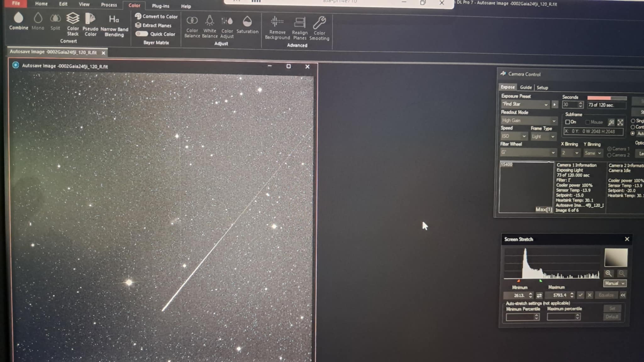Open the Realign Planes tool
This screenshot has width=644, height=362.
click(x=299, y=29)
